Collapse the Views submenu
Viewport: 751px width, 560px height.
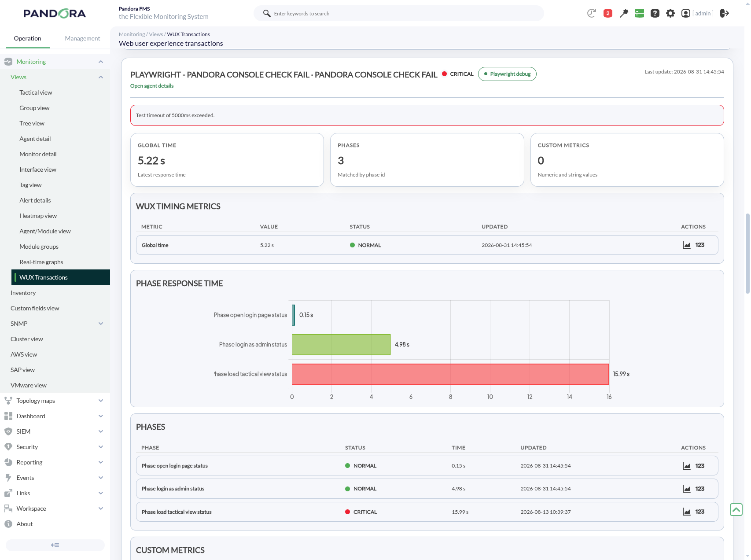pyautogui.click(x=101, y=77)
